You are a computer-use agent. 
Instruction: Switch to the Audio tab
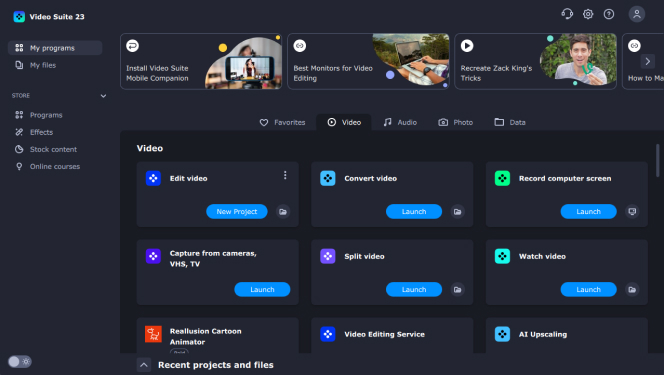(400, 122)
